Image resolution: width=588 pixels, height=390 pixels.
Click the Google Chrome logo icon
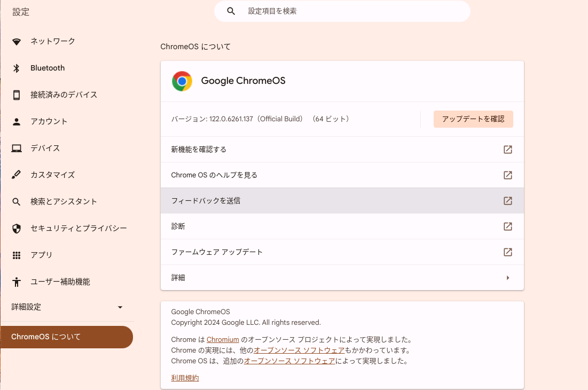click(x=182, y=81)
